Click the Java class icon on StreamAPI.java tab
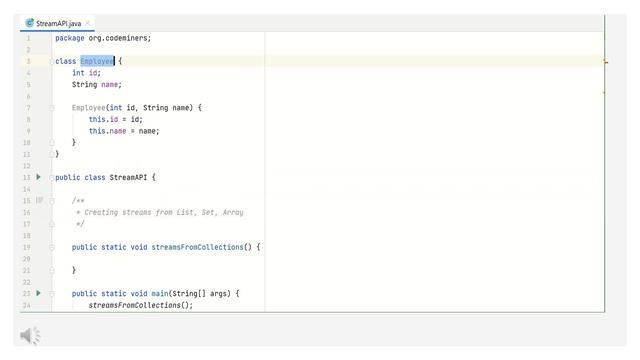Viewport: 640px width, 360px height. 29,23
